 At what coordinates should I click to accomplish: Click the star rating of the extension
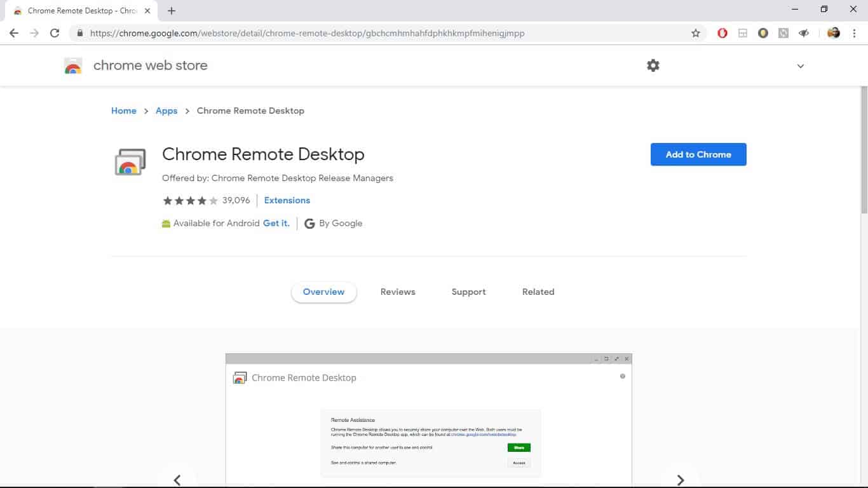click(x=190, y=200)
